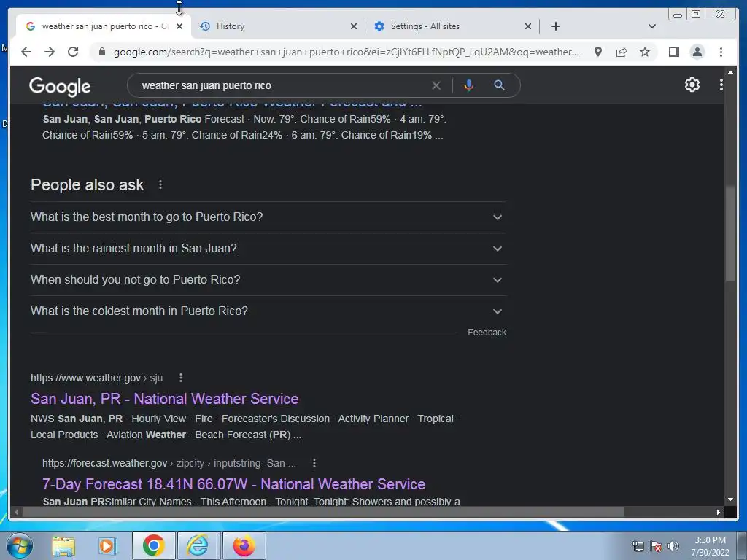The height and width of the screenshot is (560, 747).
Task: Expand coldest month in Puerto Rico question
Action: pos(268,311)
